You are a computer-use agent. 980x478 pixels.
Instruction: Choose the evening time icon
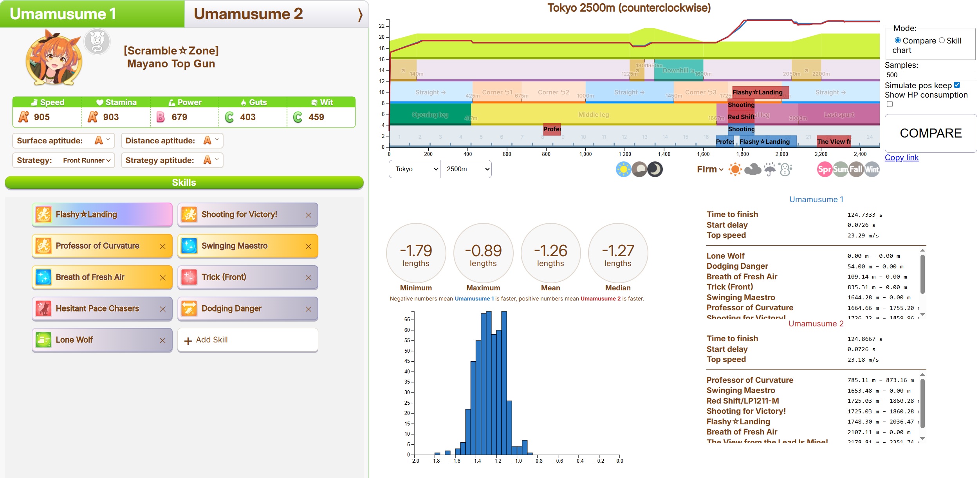[639, 169]
